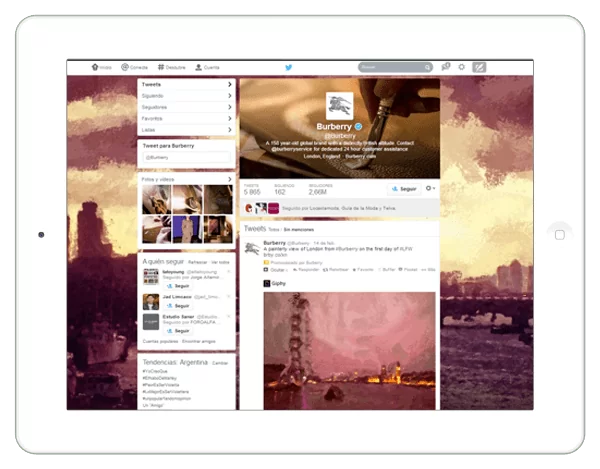This screenshot has height=469, width=600.
Task: Follow Estudio Saner with Seguir
Action: (178, 331)
